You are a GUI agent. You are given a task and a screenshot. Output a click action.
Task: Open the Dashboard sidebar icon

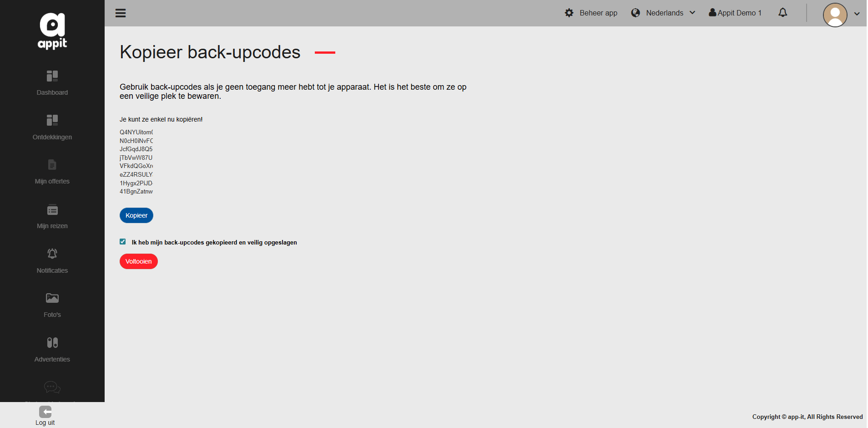point(52,76)
